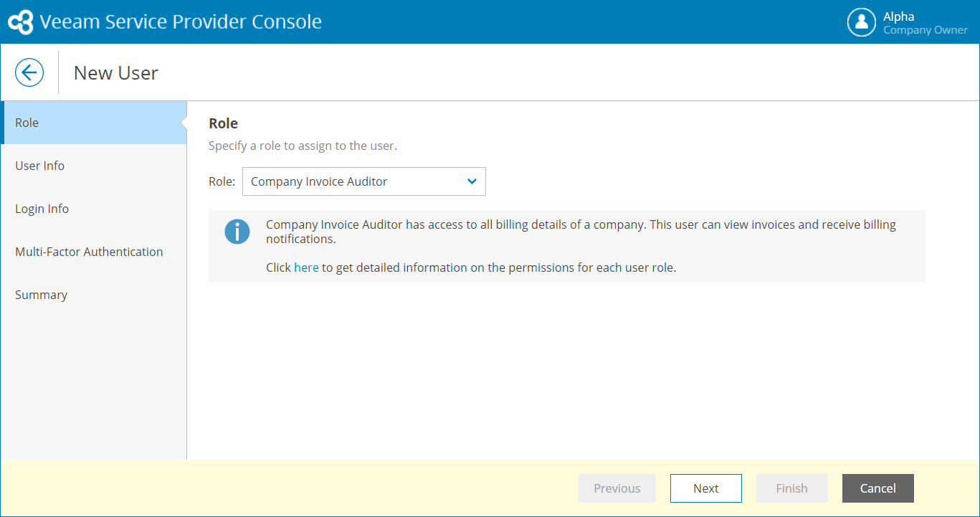The height and width of the screenshot is (517, 980).
Task: Open the Multi-Factor Authentication step
Action: (89, 252)
